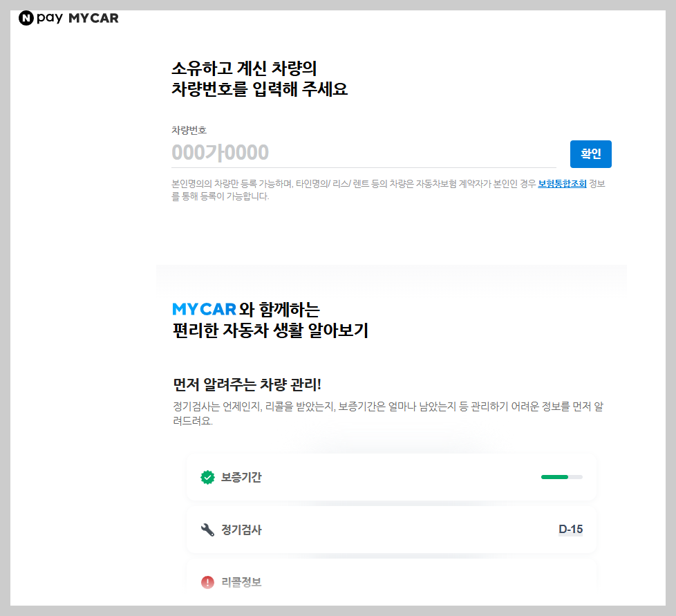Select the 보증기간 label text
Viewport: 676px width, 616px height.
pos(241,477)
